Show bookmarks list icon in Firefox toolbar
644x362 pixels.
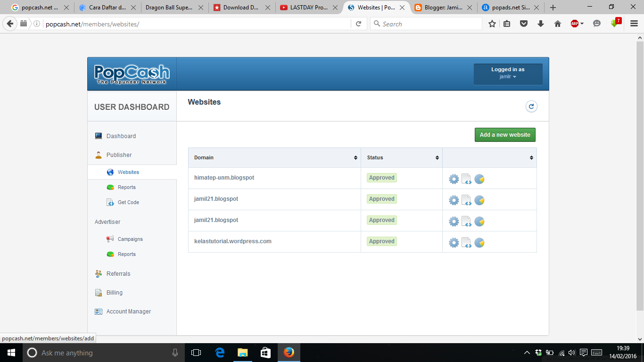pos(507,24)
